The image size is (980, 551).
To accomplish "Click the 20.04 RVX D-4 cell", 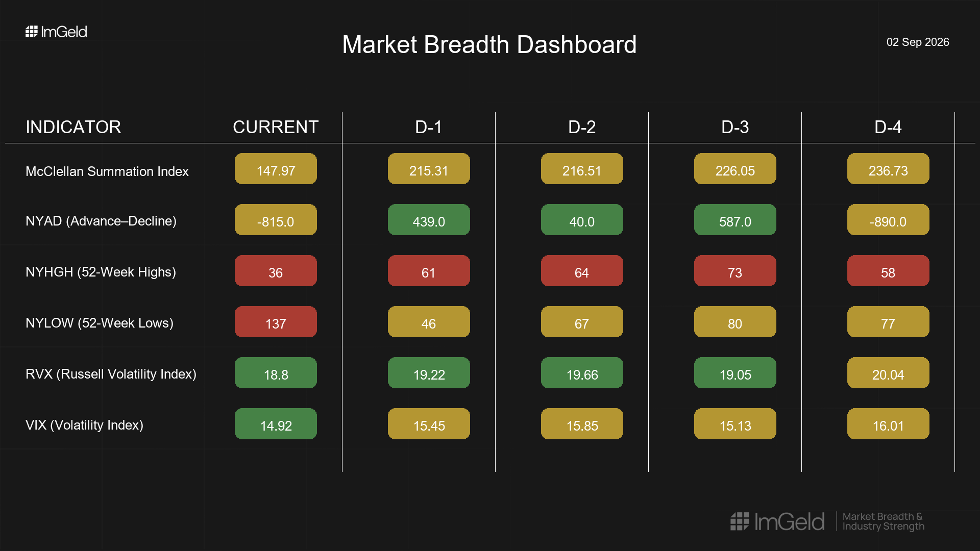I will [x=888, y=373].
